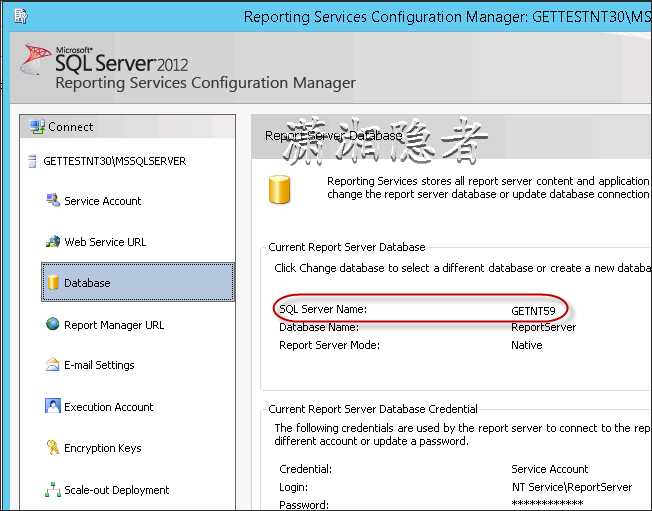Click the Database Name value ReportServer
Image resolution: width=652 pixels, height=511 pixels.
click(x=543, y=327)
